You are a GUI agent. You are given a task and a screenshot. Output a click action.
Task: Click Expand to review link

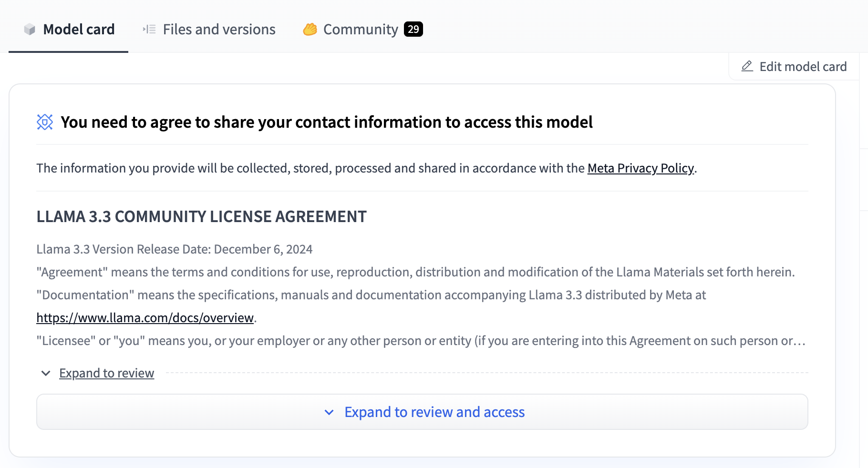pyautogui.click(x=107, y=373)
